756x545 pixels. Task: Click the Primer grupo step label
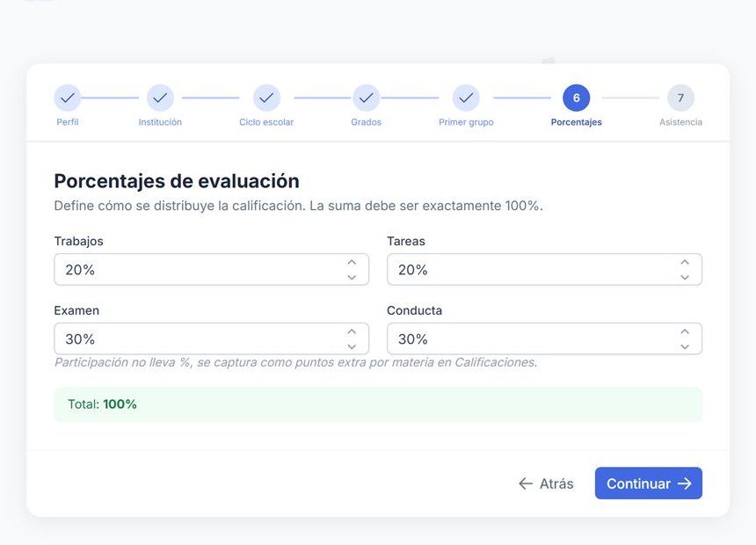466,122
